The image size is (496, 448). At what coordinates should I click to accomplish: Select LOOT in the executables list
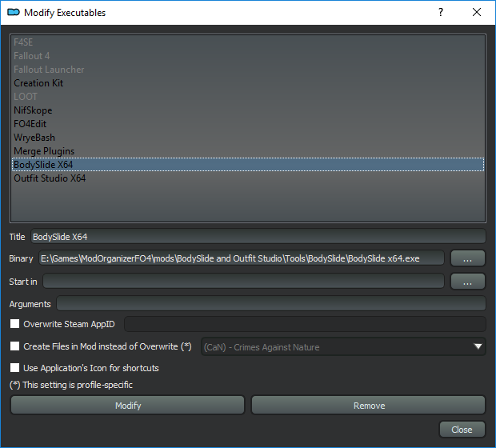pos(248,97)
